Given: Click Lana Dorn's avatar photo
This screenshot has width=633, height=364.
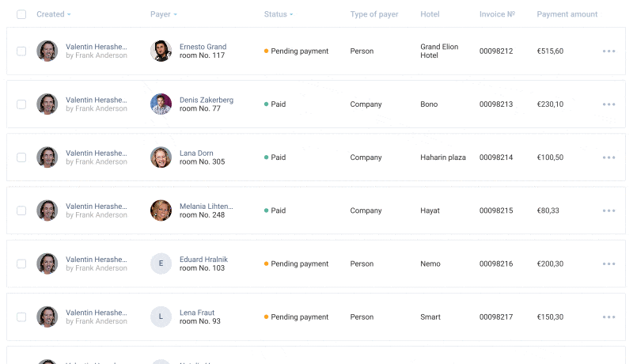Looking at the screenshot, I should coord(161,157).
